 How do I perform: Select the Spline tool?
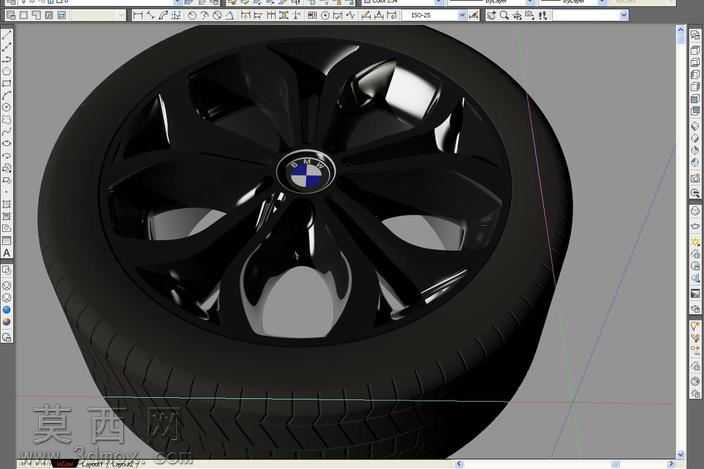click(7, 131)
